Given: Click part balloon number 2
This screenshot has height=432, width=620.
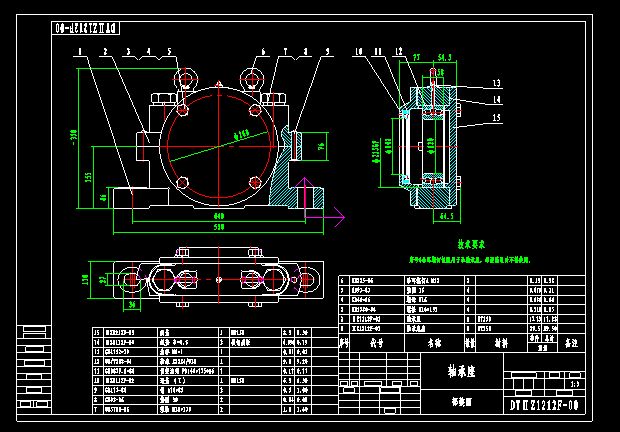Looking at the screenshot, I should [106, 52].
